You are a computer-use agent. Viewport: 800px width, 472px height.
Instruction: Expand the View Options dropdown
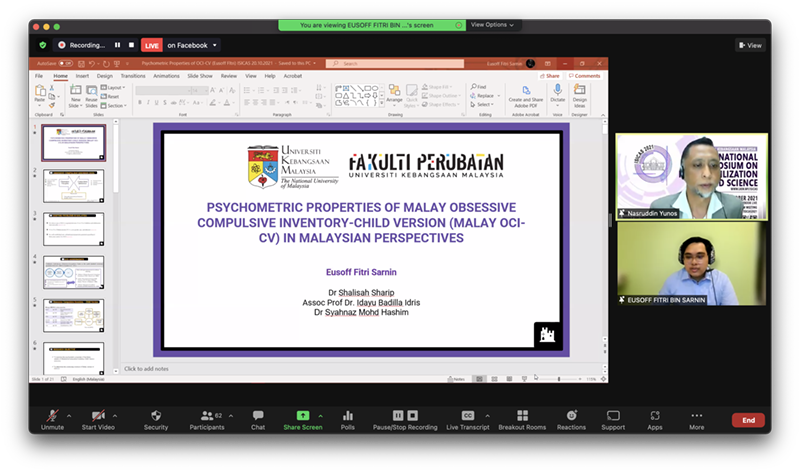(492, 25)
